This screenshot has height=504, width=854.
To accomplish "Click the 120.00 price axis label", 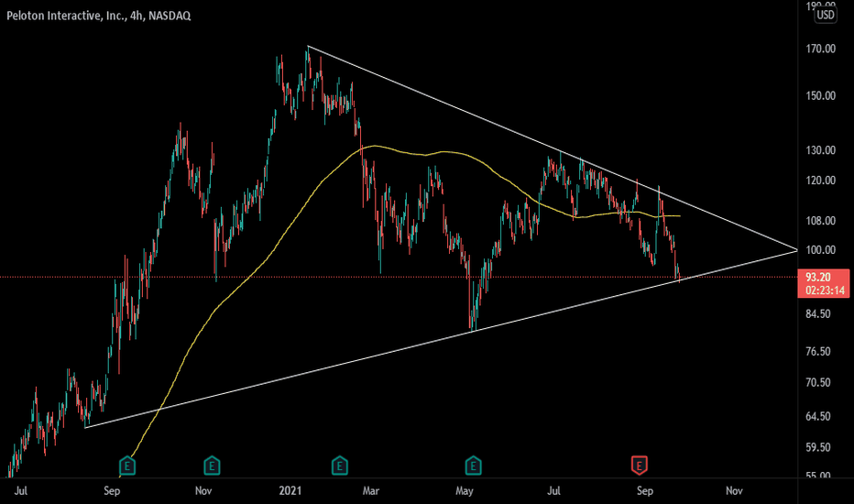I will (821, 181).
